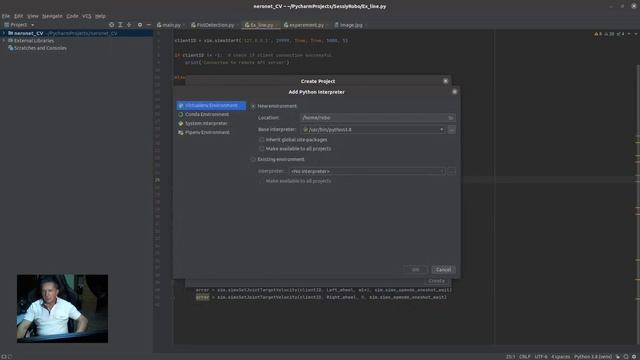Open the Python 3.8 interpreter selector in status bar
Screen dimensions: 640x360
(x=593, y=356)
